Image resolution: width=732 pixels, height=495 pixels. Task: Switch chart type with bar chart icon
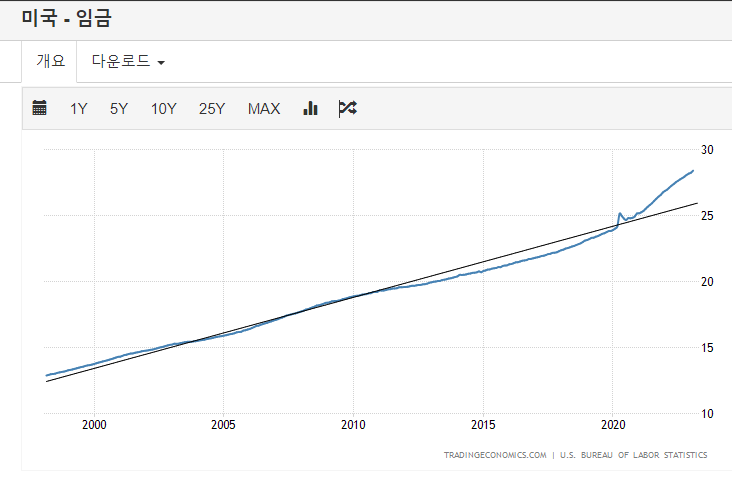(310, 108)
